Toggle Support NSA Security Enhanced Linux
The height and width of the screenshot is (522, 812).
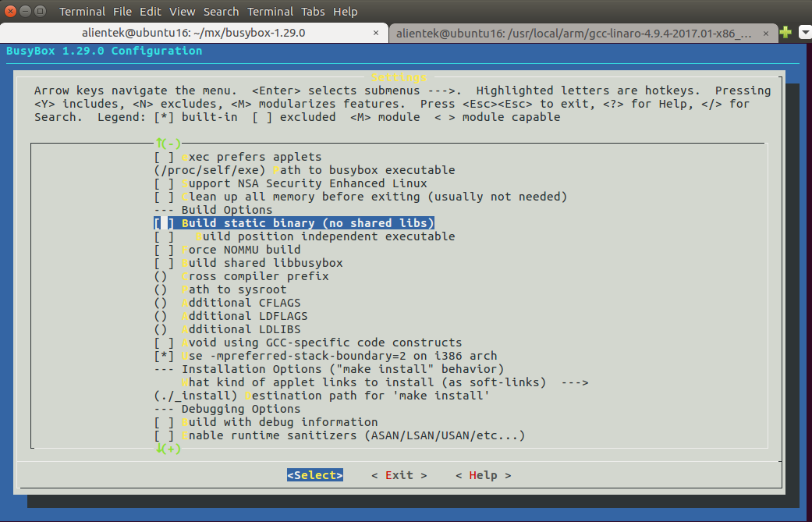(290, 183)
